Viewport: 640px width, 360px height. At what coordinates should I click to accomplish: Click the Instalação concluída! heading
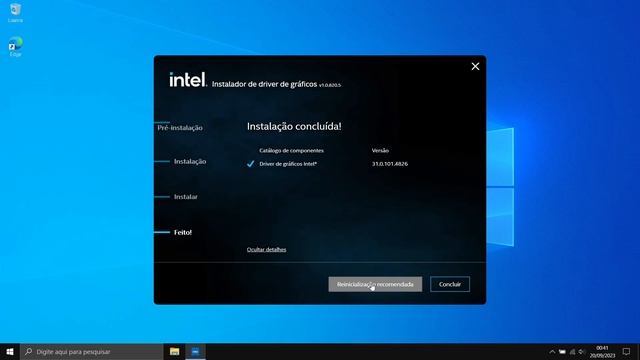294,127
